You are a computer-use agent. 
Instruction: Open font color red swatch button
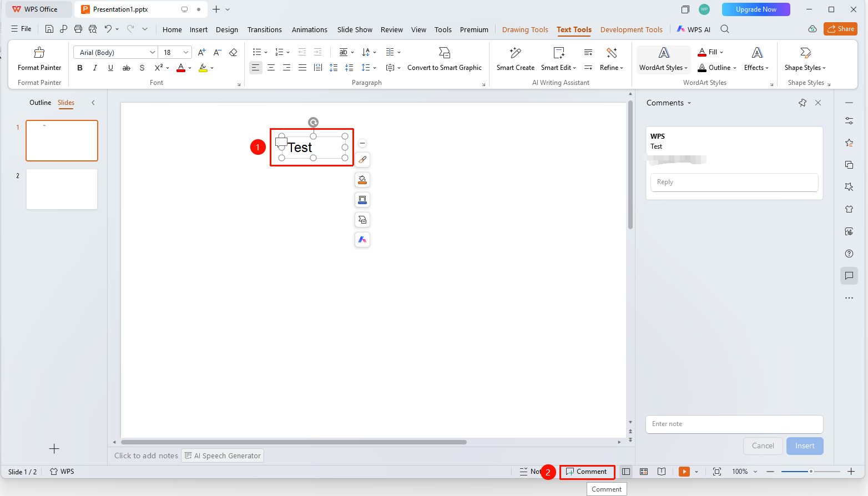click(x=181, y=68)
